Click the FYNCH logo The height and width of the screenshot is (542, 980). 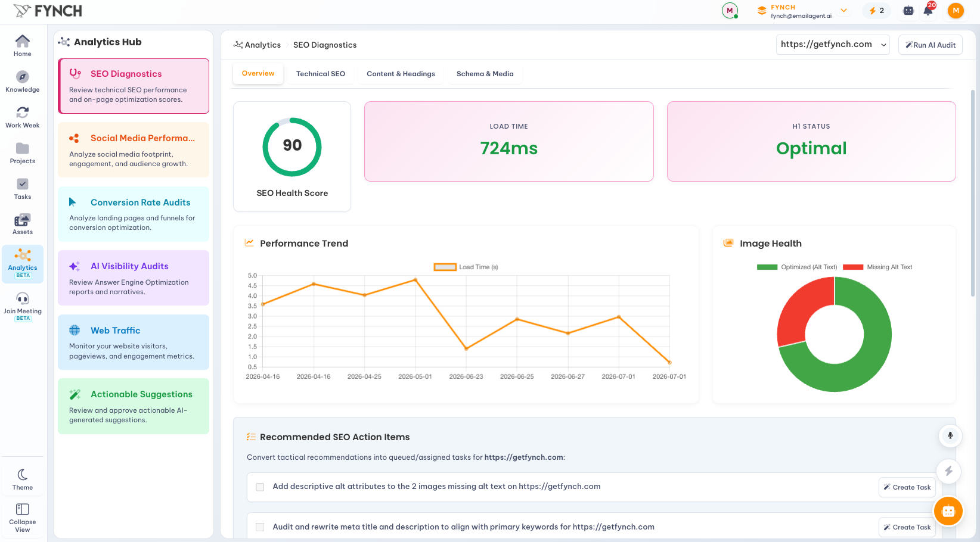pos(48,11)
